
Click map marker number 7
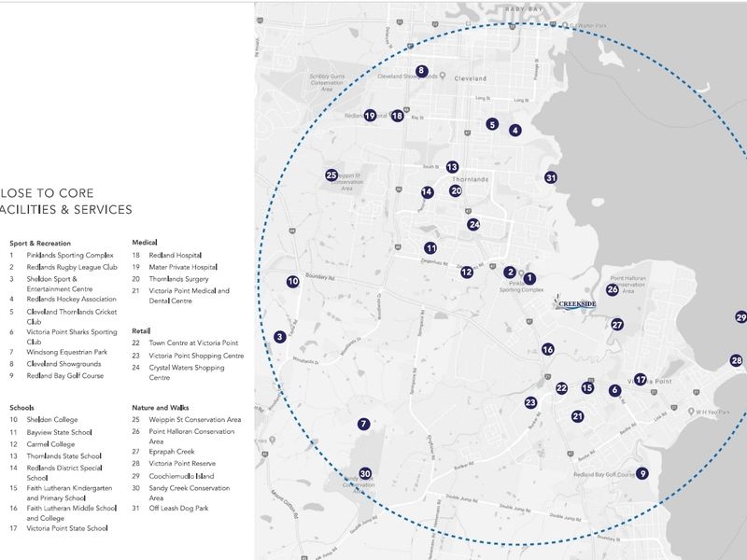click(x=364, y=425)
